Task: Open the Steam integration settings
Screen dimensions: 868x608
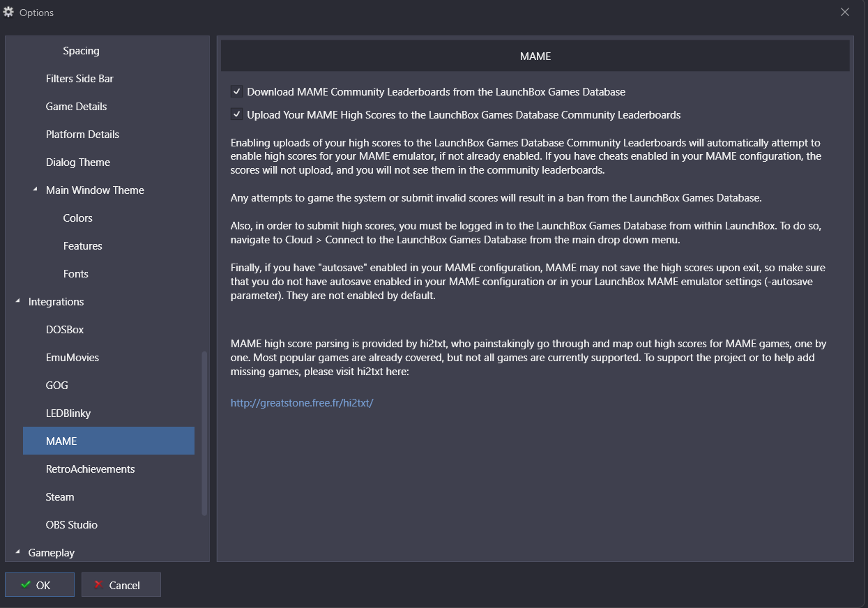Action: coord(60,497)
